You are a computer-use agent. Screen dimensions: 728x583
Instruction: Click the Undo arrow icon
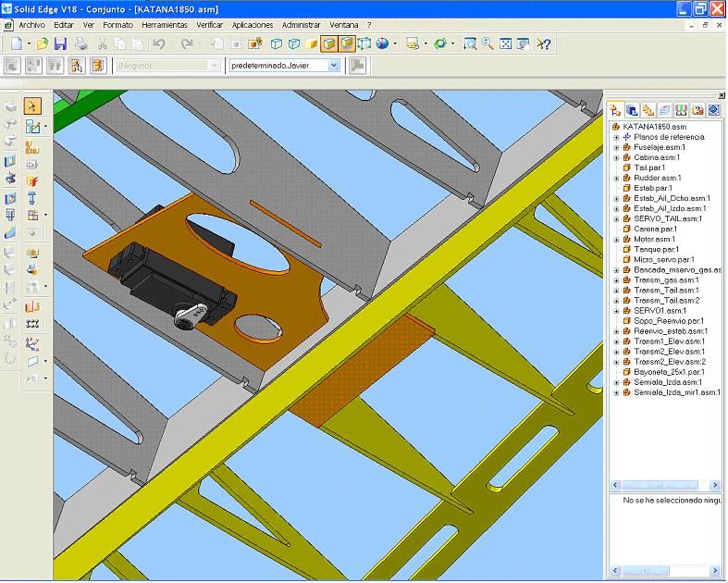(159, 43)
